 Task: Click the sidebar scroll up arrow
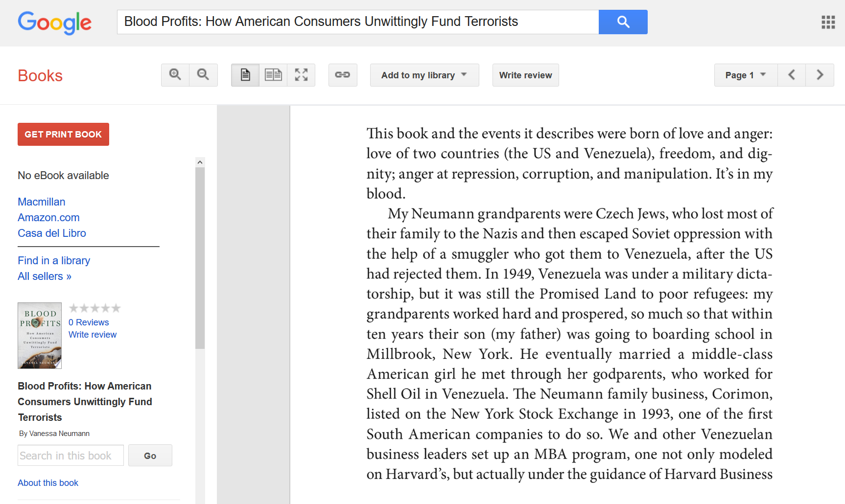click(200, 162)
